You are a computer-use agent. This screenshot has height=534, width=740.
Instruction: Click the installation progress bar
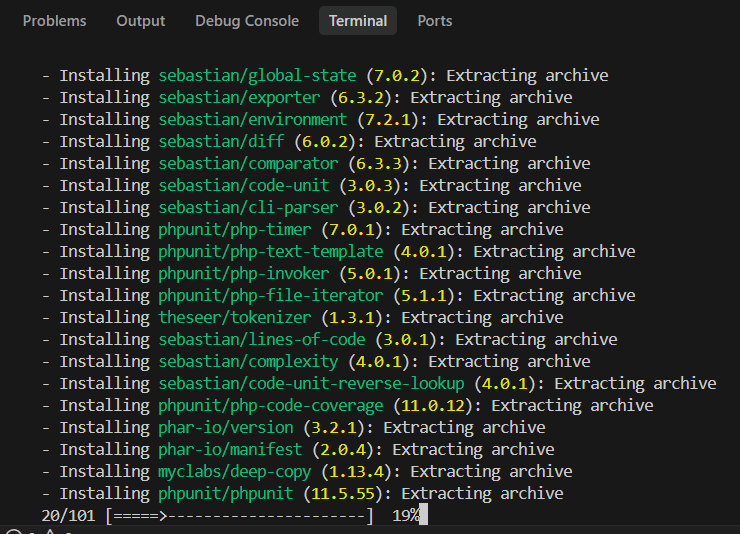(240, 516)
